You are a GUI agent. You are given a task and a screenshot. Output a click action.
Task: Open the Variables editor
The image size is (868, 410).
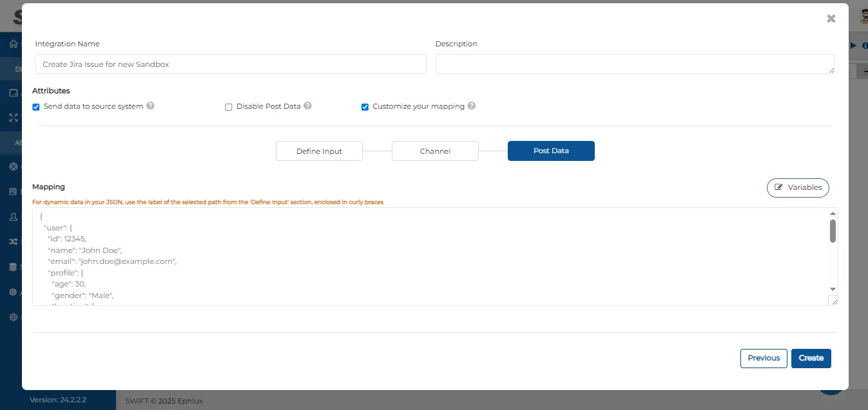(798, 187)
